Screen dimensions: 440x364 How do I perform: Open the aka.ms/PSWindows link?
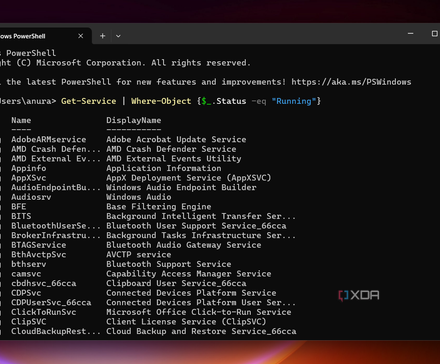pos(351,82)
